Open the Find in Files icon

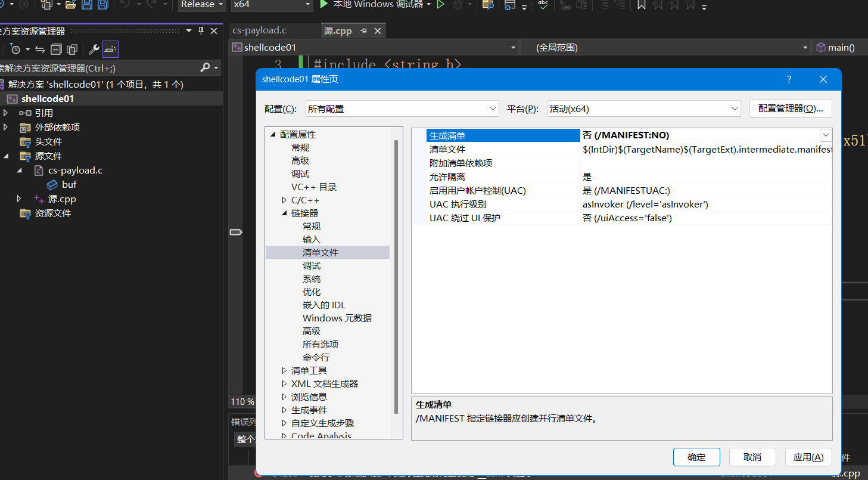pyautogui.click(x=487, y=6)
